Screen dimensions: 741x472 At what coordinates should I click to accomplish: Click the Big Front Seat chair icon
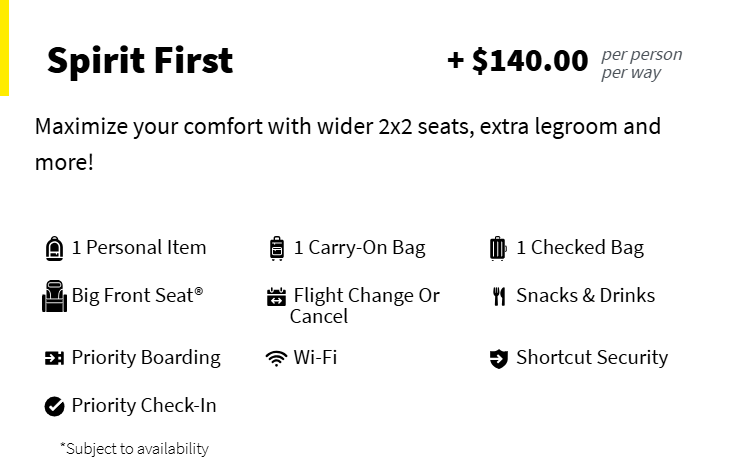[54, 296]
